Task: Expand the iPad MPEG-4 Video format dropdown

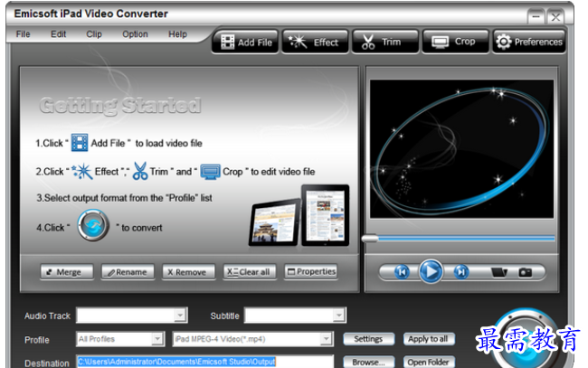Action: coord(327,339)
